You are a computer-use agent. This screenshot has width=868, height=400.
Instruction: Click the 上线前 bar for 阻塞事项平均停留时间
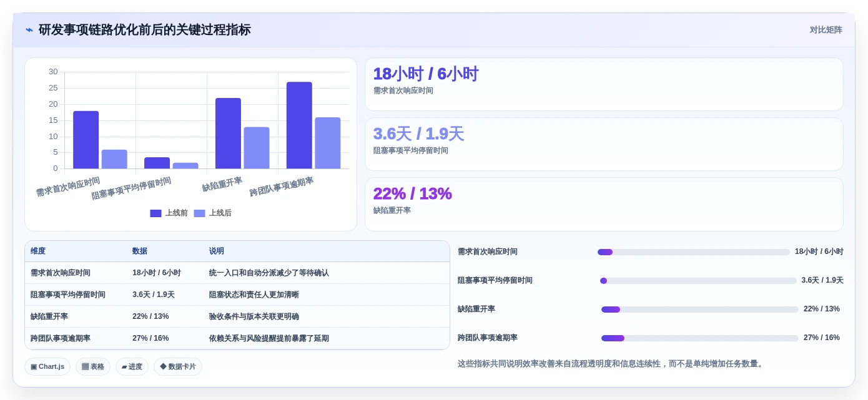tap(157, 163)
